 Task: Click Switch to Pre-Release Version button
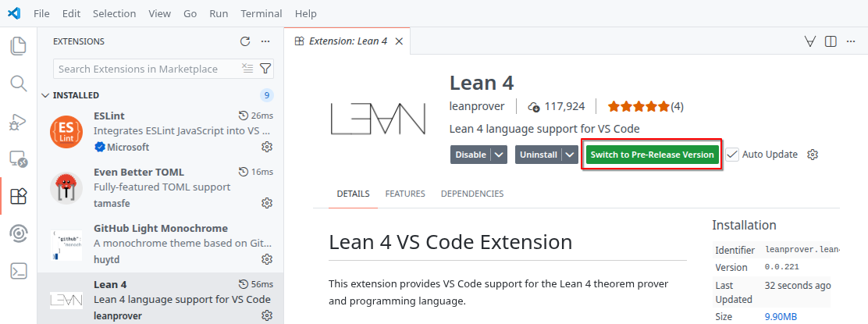[652, 155]
